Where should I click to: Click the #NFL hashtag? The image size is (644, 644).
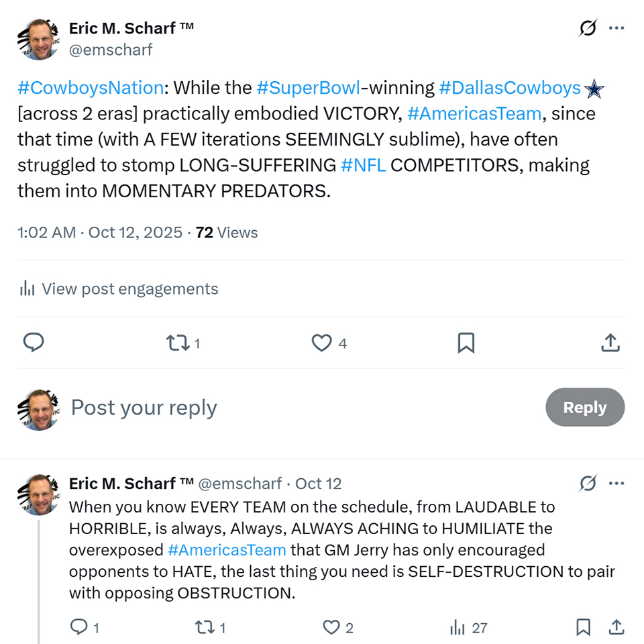[x=363, y=165]
